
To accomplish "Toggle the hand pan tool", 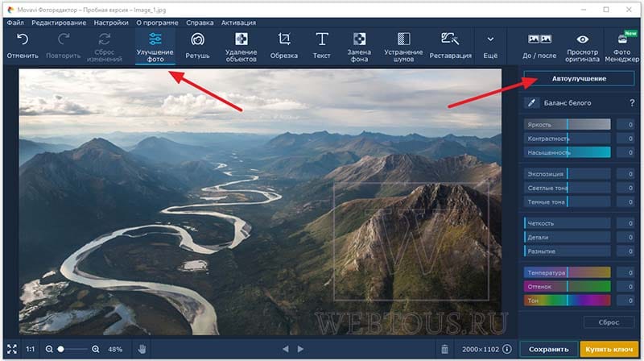I will pos(142,349).
